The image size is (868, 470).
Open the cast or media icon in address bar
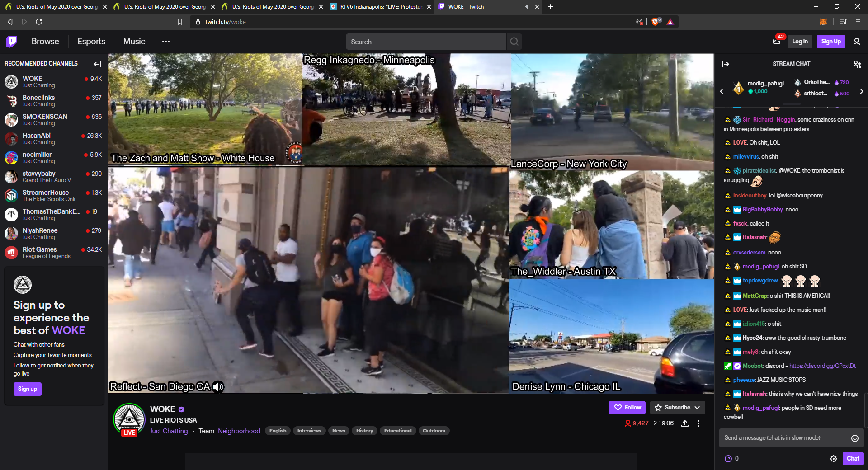[x=639, y=22]
